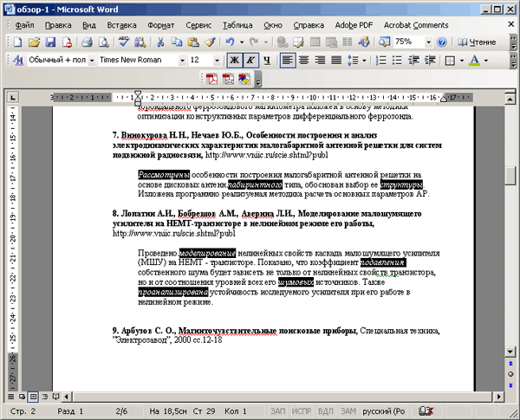Image resolution: width=520 pixels, height=420 pixels.
Task: Open Styles and Formatting AA icon
Action: tap(17, 60)
